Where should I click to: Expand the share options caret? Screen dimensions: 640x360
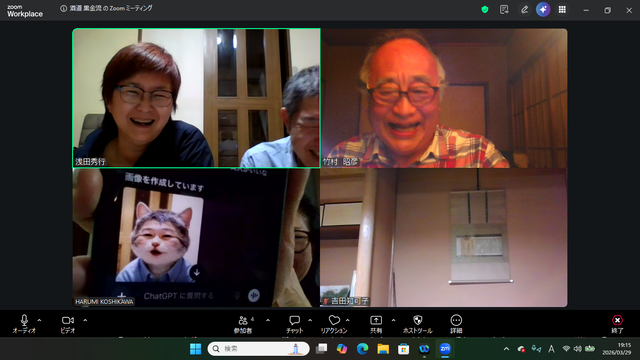pyautogui.click(x=393, y=320)
